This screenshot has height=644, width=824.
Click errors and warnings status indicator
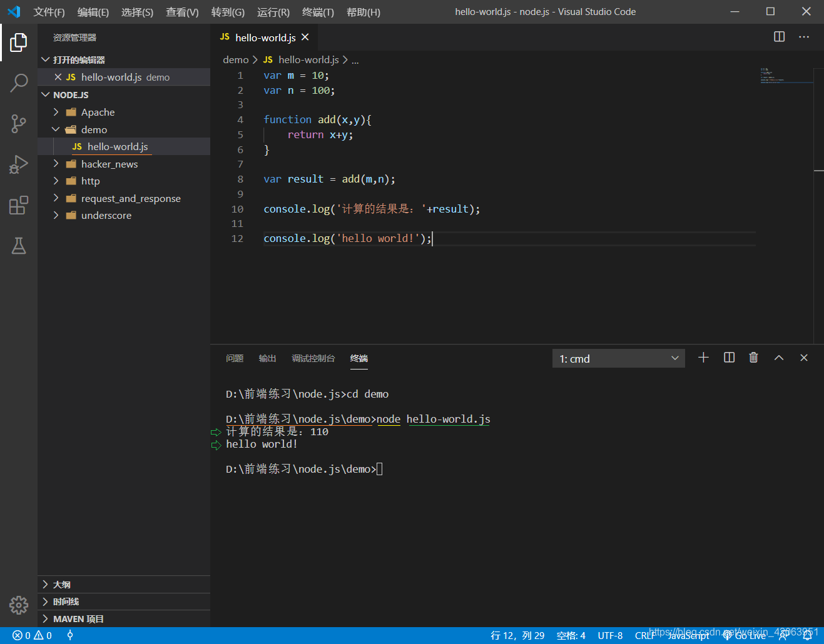33,635
